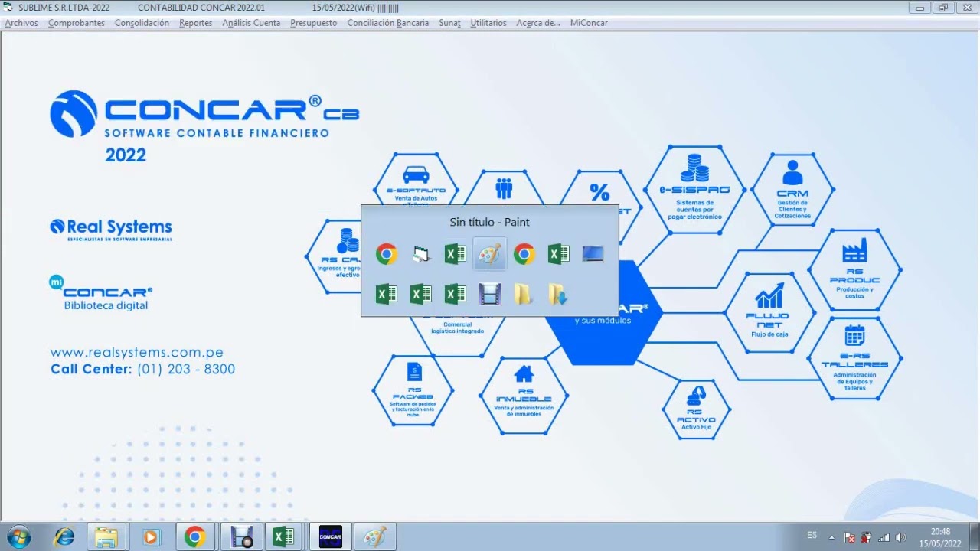Click the film-and-disk recorder taskbar icon

241,537
